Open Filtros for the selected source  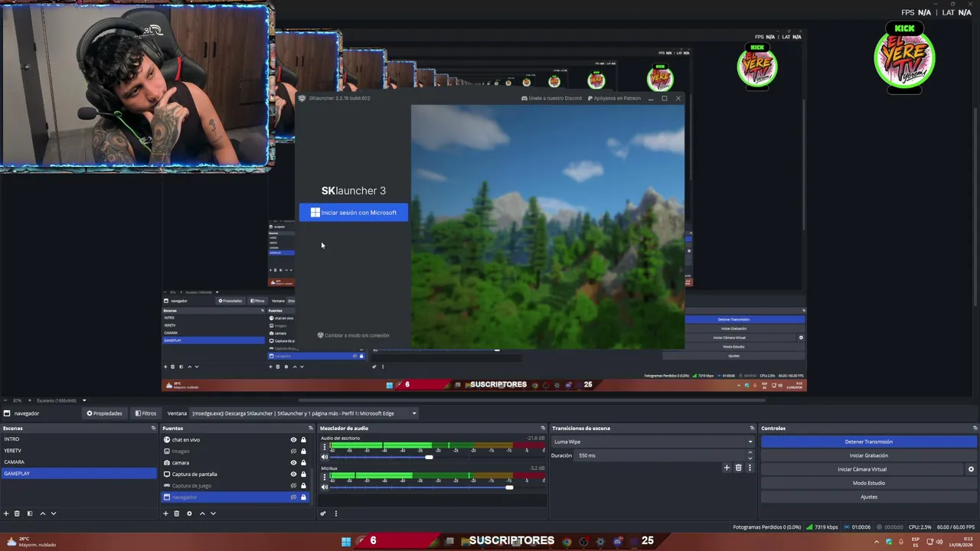145,413
